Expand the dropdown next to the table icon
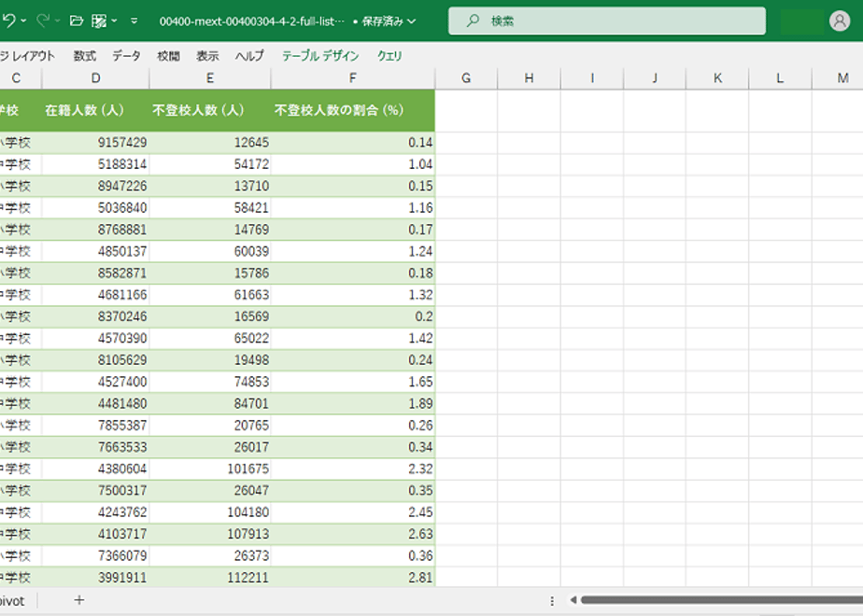Screen dimensions: 863x616 coord(114,21)
